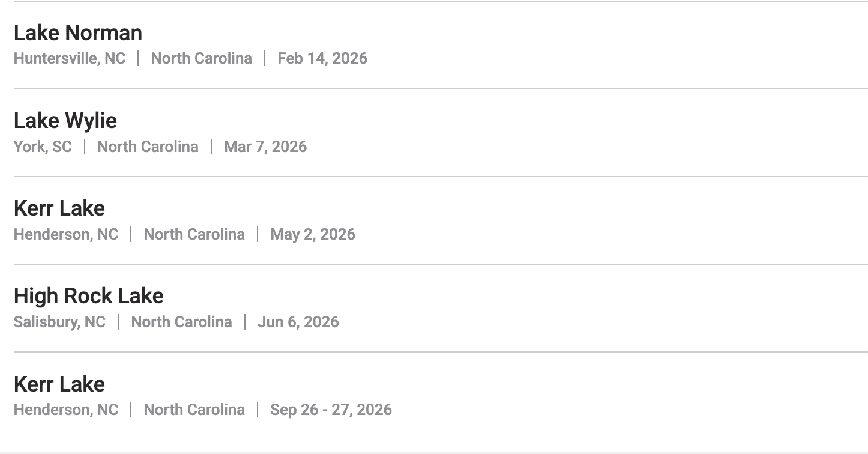Click the Feb 14, 2026 date
This screenshot has width=868, height=454.
pos(322,58)
